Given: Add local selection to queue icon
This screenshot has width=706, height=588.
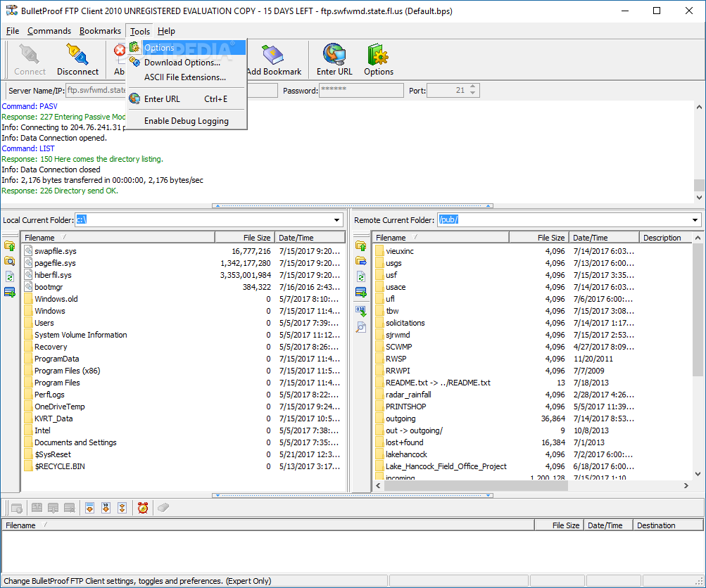Looking at the screenshot, I should pyautogui.click(x=9, y=292).
